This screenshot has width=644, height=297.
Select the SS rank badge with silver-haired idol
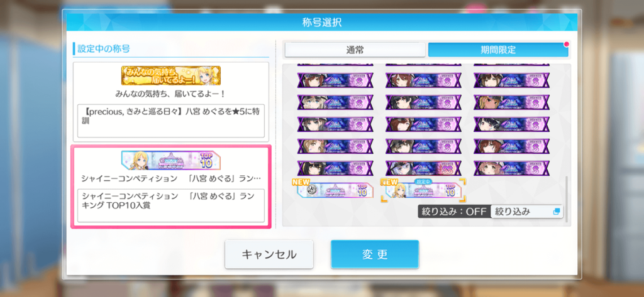[x=423, y=168]
